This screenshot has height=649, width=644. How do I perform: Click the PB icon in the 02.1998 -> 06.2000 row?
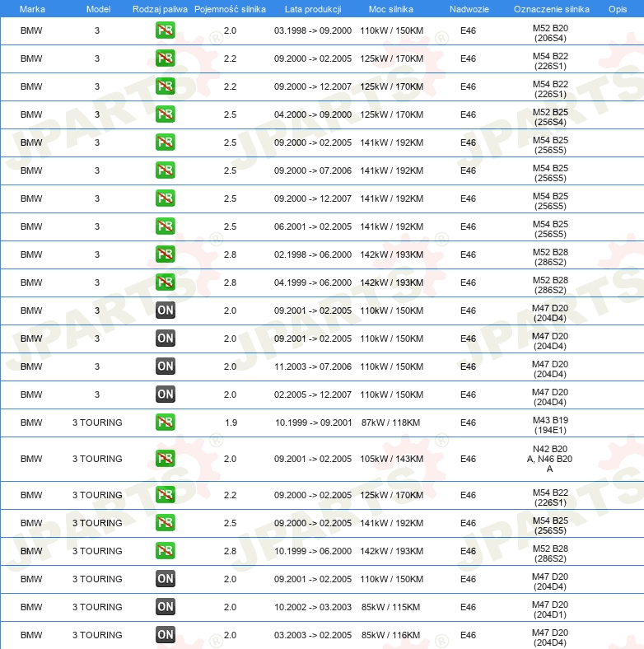[166, 254]
